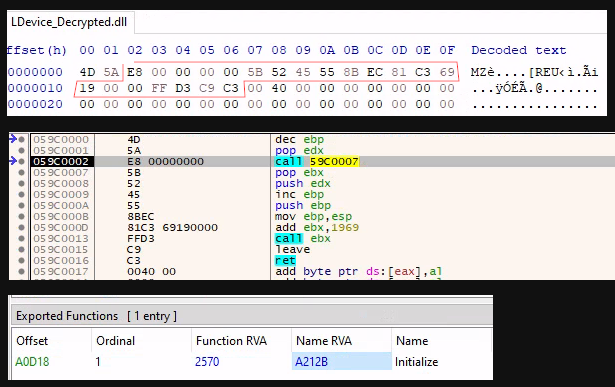Click export offset value A0D18
Image resolution: width=615 pixels, height=387 pixels.
pos(32,361)
